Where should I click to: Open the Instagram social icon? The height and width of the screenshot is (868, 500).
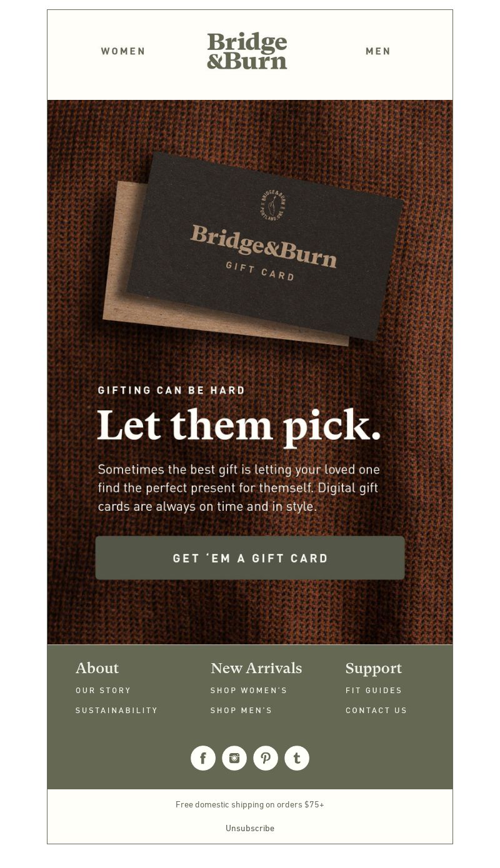(x=234, y=758)
